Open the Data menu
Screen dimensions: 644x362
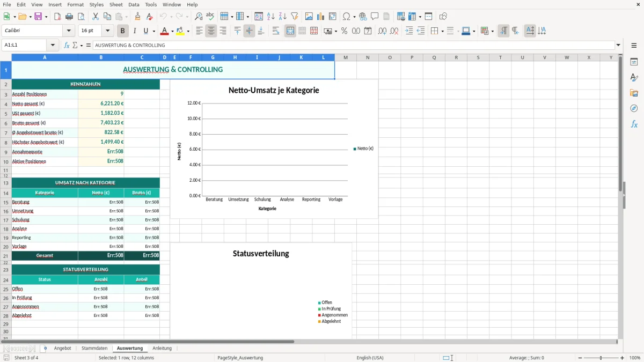tap(134, 4)
